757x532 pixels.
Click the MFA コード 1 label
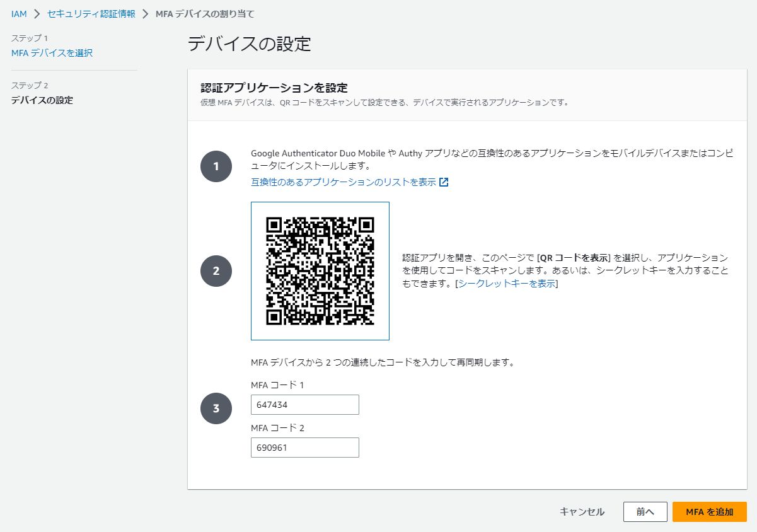(277, 385)
